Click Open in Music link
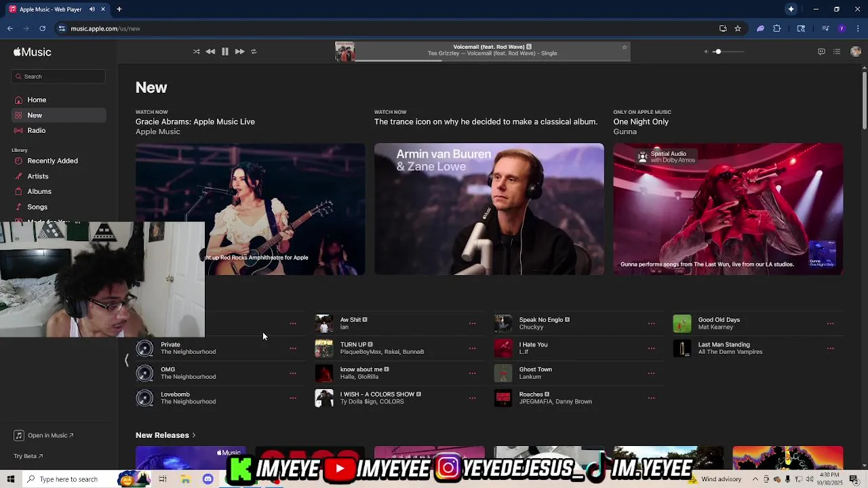This screenshot has height=488, width=868. [x=44, y=435]
